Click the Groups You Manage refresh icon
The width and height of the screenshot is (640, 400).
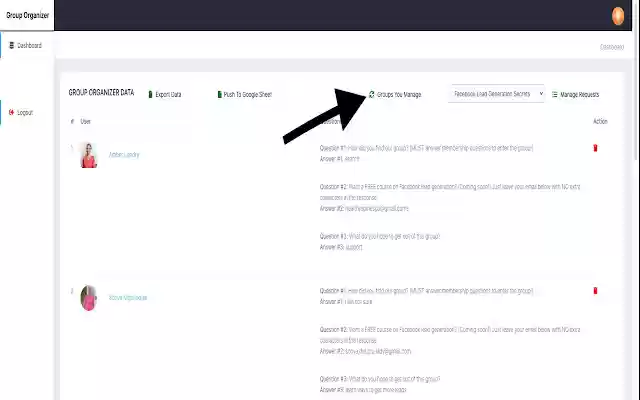coord(371,95)
